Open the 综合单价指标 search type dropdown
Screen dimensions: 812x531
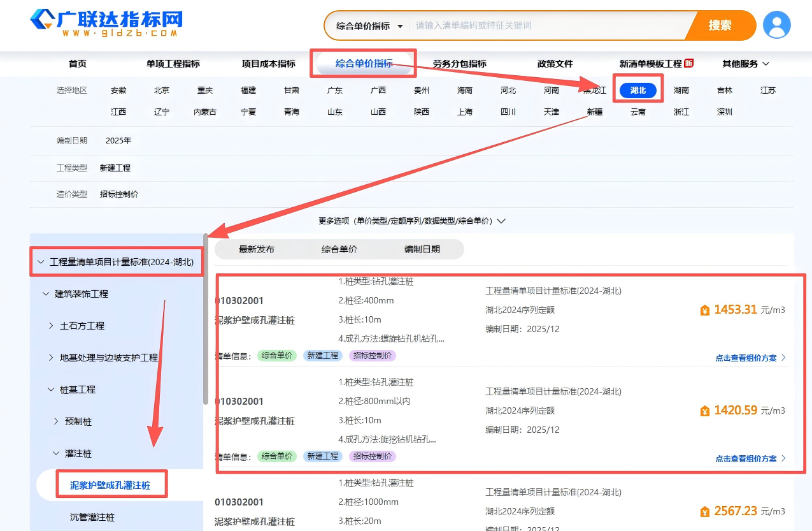369,26
